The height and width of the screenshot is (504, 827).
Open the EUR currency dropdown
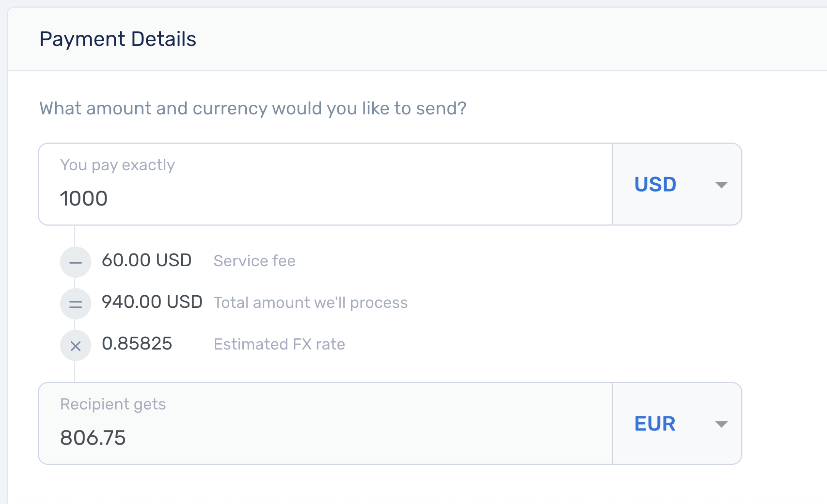pos(722,424)
